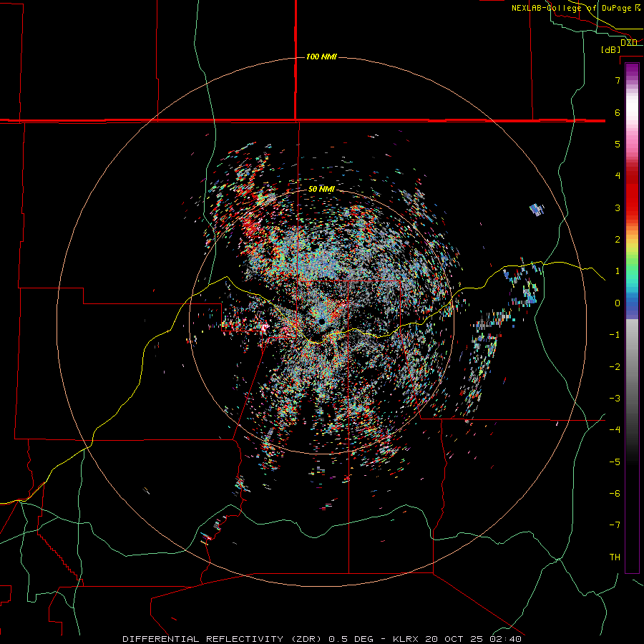
Task: Click the 100 NMI range ring label
Action: (321, 57)
